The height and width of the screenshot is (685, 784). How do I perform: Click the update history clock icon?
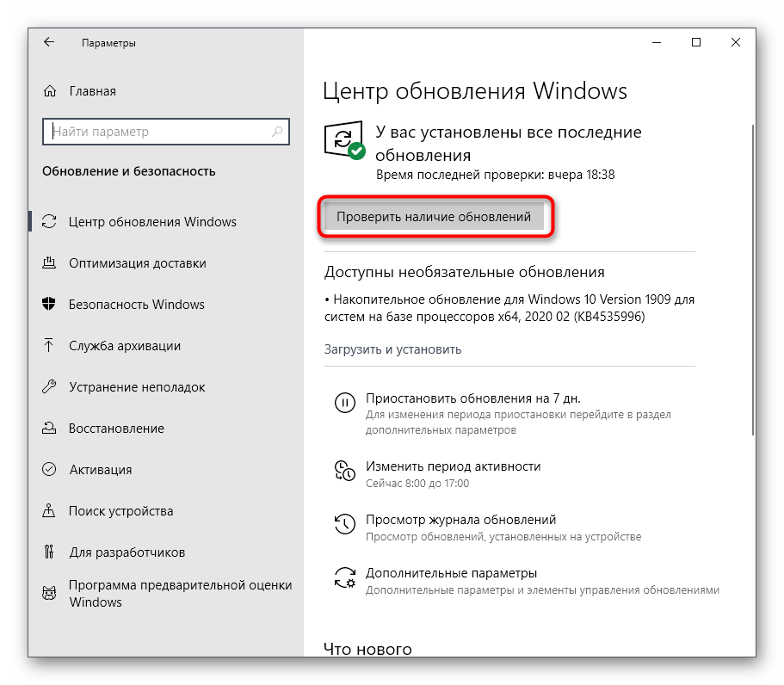tap(344, 524)
